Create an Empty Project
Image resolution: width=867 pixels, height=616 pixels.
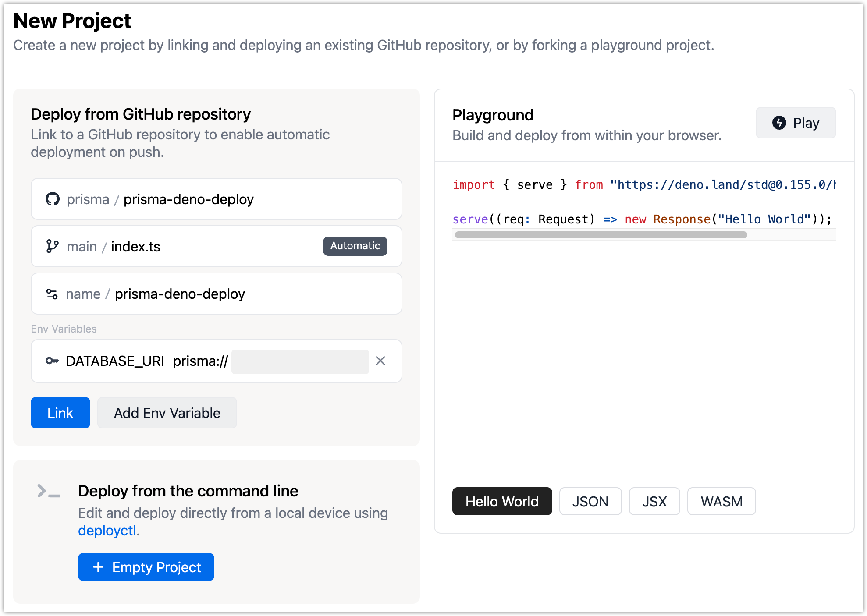pyautogui.click(x=146, y=567)
